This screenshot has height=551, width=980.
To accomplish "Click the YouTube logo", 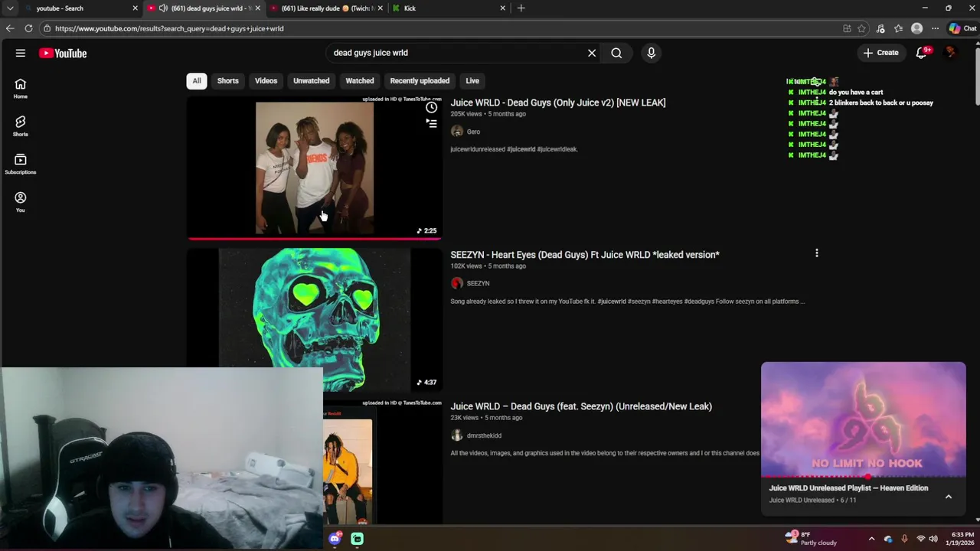I will [x=63, y=53].
